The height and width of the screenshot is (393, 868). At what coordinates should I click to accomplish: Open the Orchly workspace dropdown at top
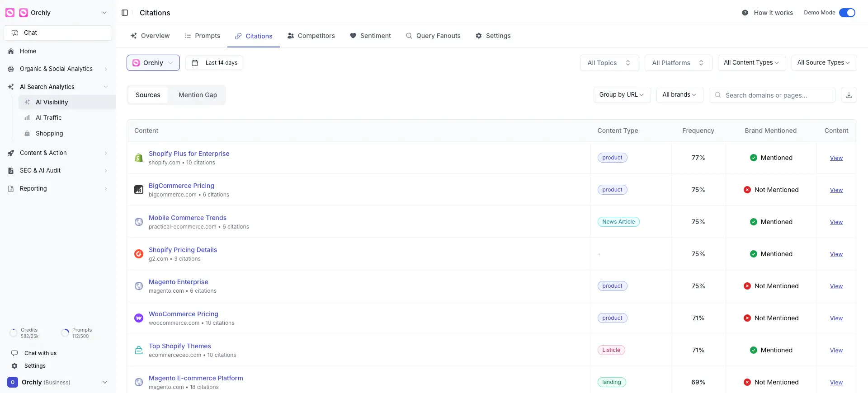[58, 13]
